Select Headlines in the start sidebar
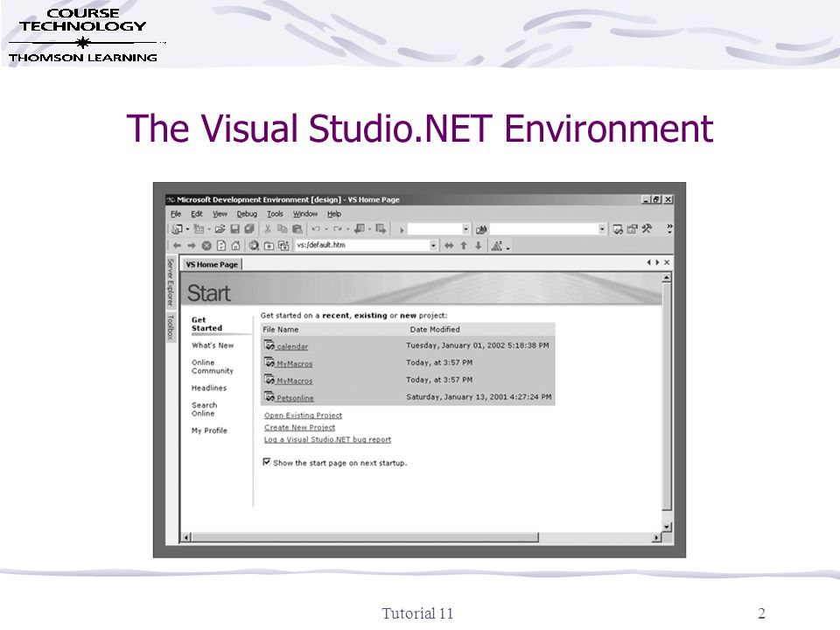Viewport: 840px width, 630px height. (209, 388)
